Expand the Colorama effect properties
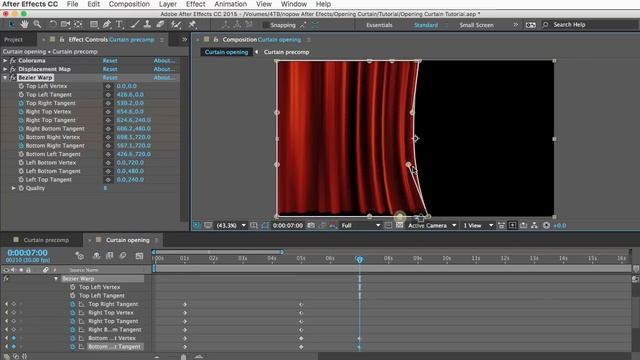The height and width of the screenshot is (360, 640). pyautogui.click(x=5, y=60)
